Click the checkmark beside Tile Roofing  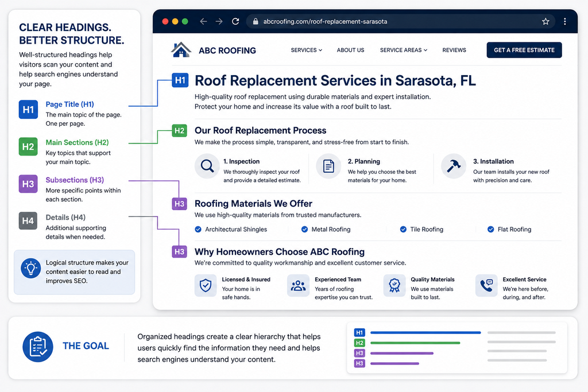point(403,230)
